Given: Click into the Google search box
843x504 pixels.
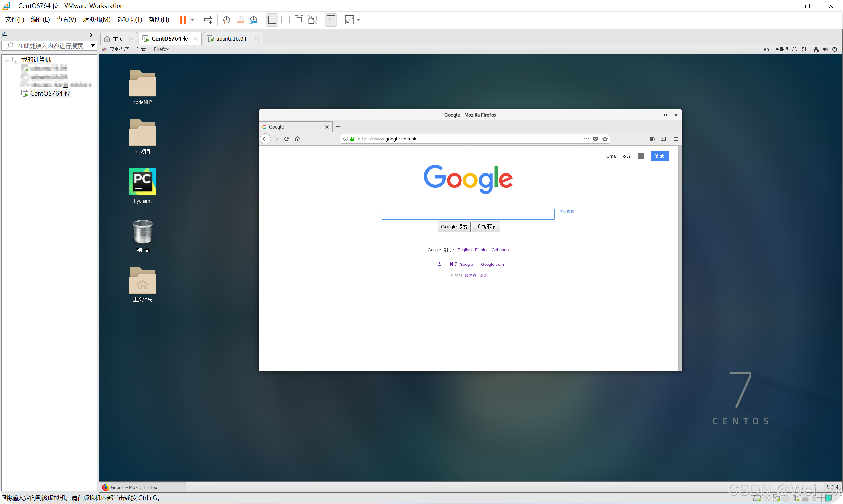Looking at the screenshot, I should click(468, 214).
